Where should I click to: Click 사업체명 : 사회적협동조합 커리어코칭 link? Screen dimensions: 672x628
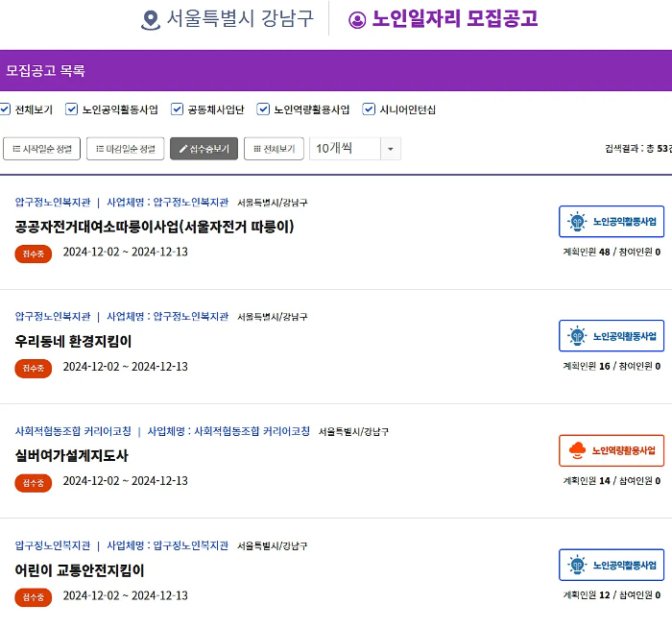tap(228, 431)
